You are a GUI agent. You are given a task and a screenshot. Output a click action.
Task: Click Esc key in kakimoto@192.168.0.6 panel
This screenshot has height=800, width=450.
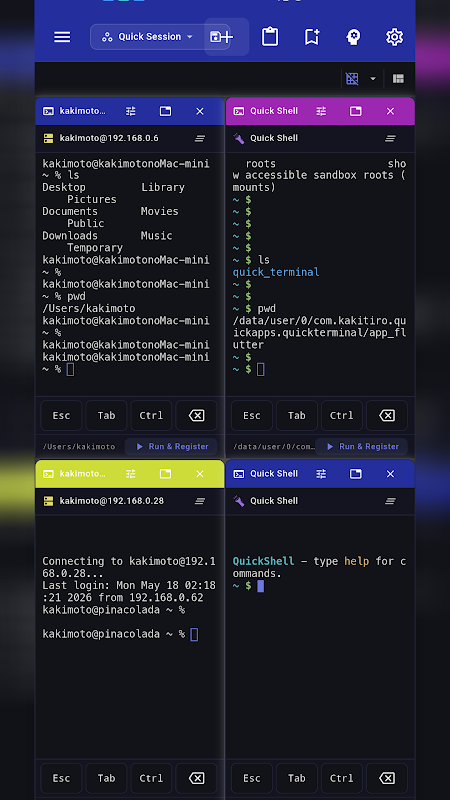(61, 415)
